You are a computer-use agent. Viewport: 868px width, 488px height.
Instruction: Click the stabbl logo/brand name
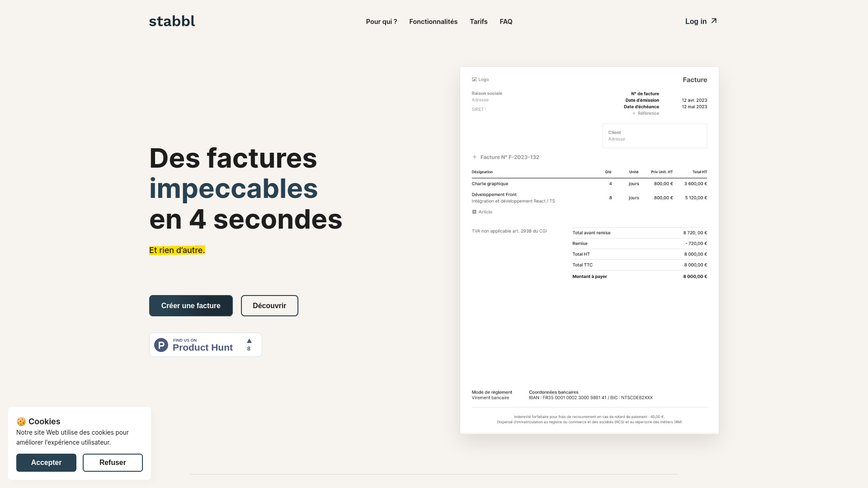pos(172,21)
